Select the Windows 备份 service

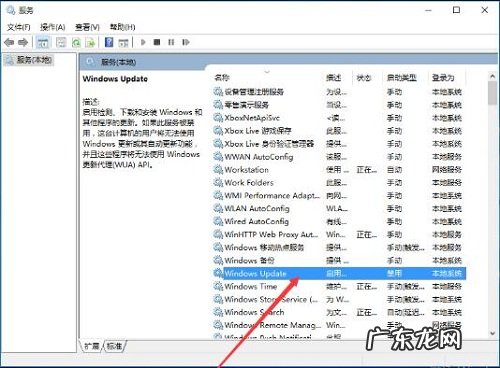tap(249, 260)
